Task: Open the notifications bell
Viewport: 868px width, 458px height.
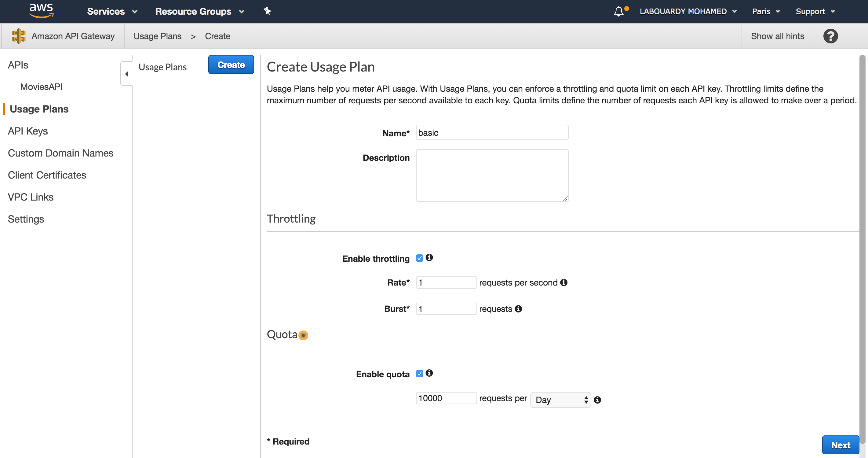Action: point(619,11)
